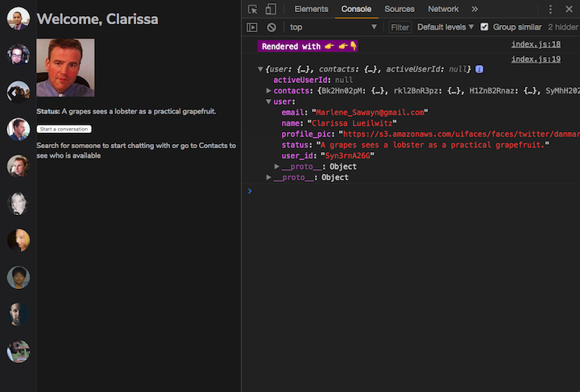Click the Start a conversation button
Image resolution: width=580 pixels, height=392 pixels.
pos(64,129)
